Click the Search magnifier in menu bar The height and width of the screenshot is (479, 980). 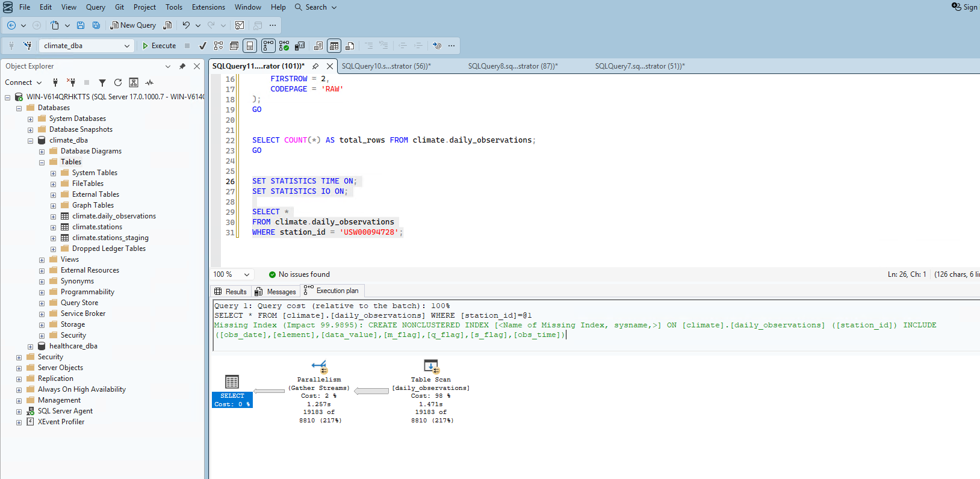coord(299,7)
